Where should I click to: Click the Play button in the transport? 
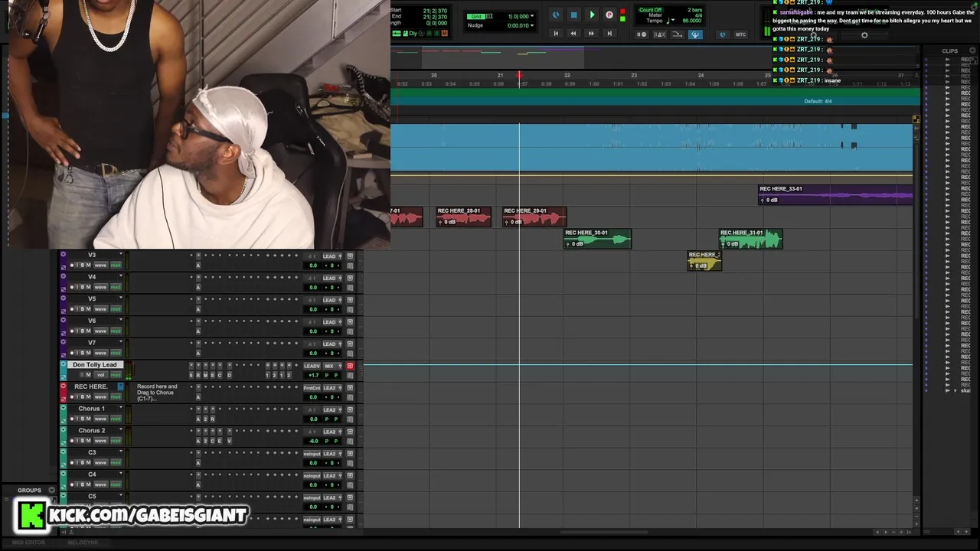[x=591, y=15]
